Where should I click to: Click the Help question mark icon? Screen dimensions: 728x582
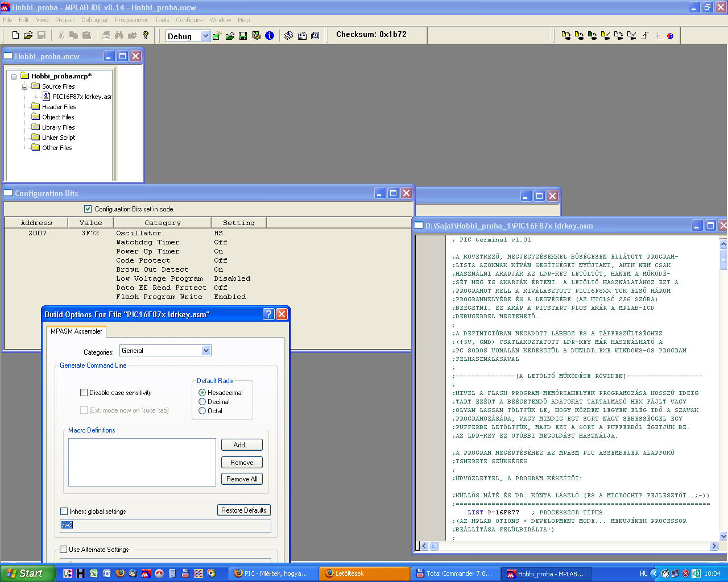tap(146, 35)
